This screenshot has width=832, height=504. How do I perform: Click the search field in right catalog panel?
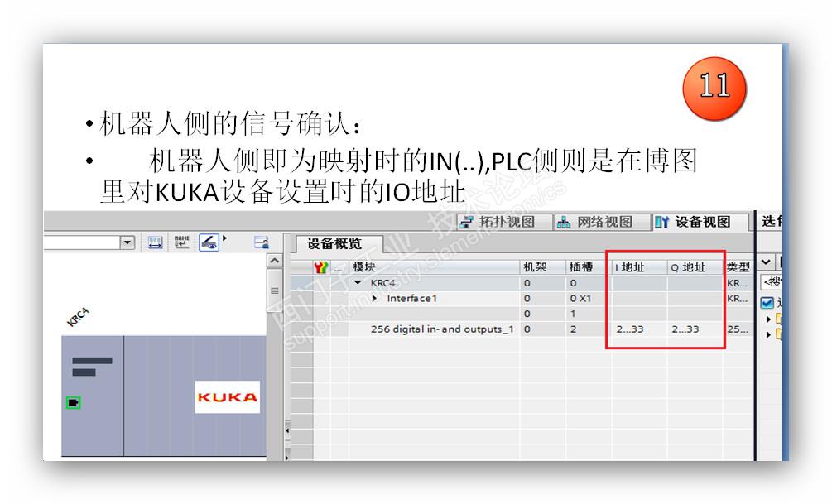(771, 281)
